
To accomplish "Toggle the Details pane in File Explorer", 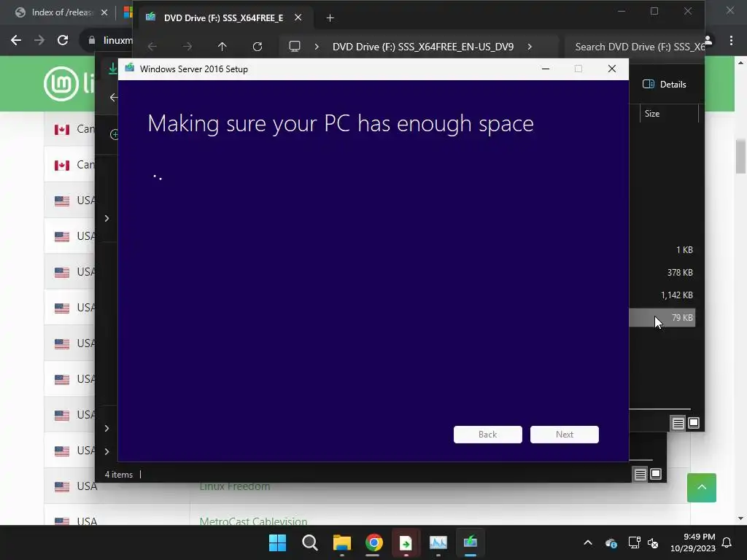I will (665, 85).
